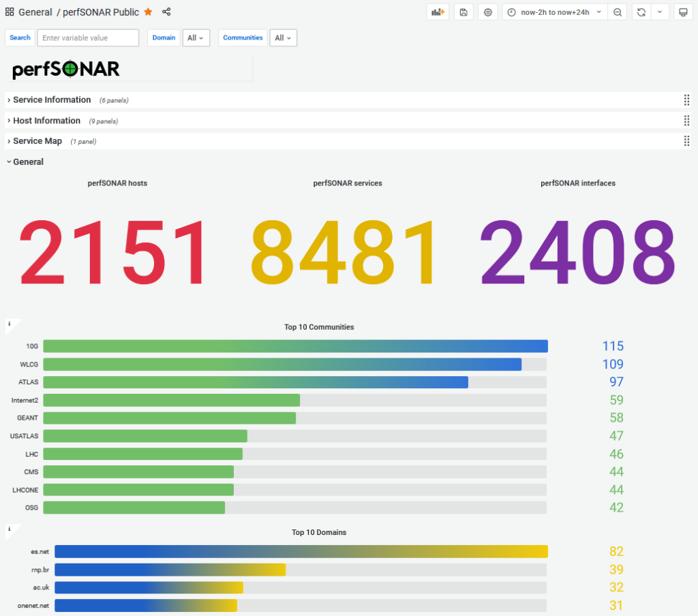Expand the Host Information row
The height and width of the screenshot is (616, 698).
pyautogui.click(x=46, y=121)
